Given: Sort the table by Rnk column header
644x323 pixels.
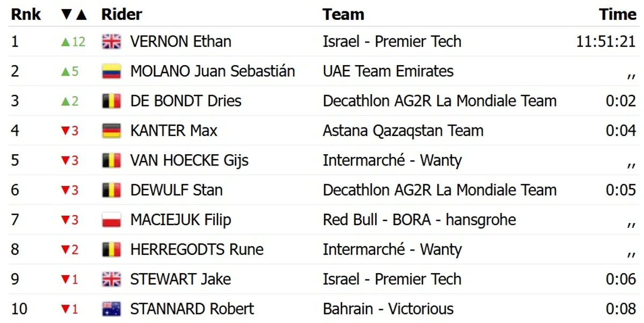Looking at the screenshot, I should [x=26, y=15].
